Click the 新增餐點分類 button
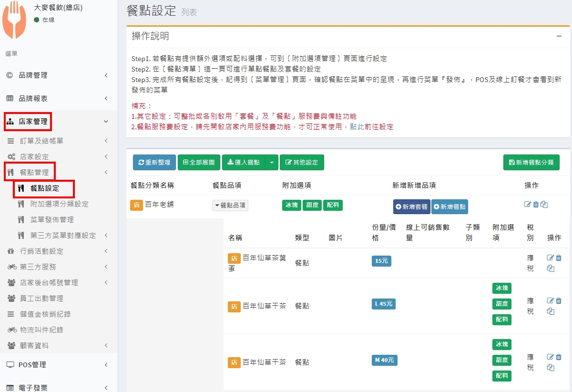The width and height of the screenshot is (572, 392). click(x=531, y=163)
